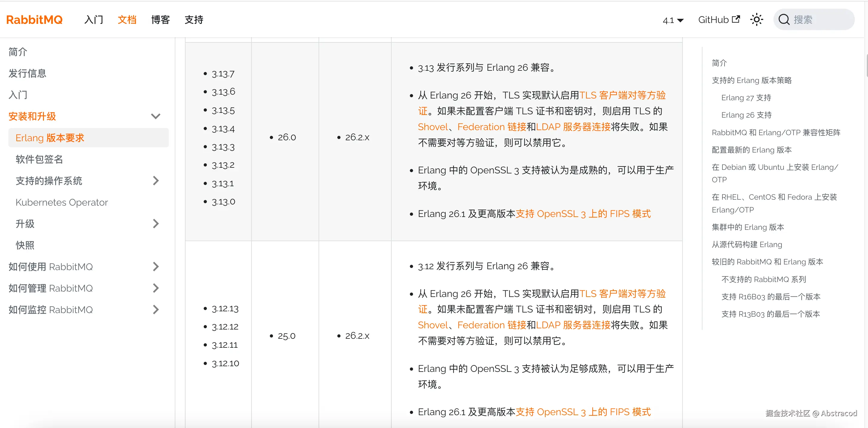Jump to 支持 R13B03 的最后一个版本

[770, 314]
